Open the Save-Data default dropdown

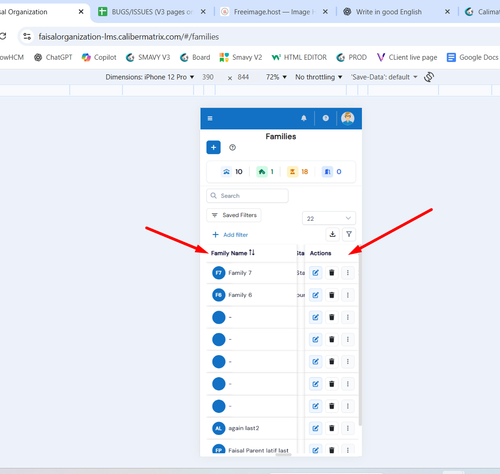click(384, 77)
